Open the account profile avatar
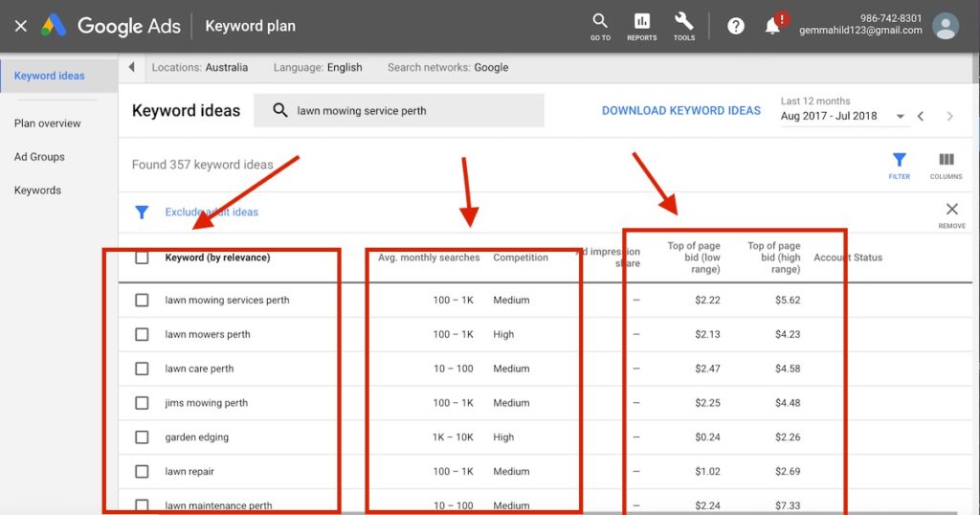Image resolution: width=980 pixels, height=515 pixels. 945,26
